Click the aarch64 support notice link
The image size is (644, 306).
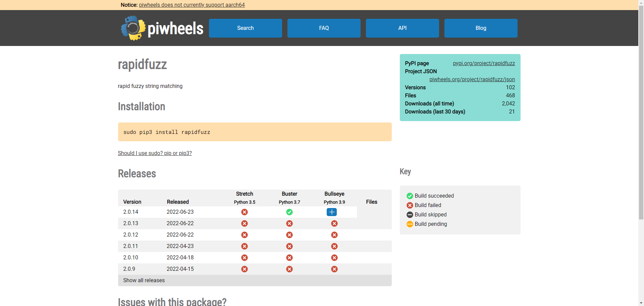pyautogui.click(x=192, y=5)
